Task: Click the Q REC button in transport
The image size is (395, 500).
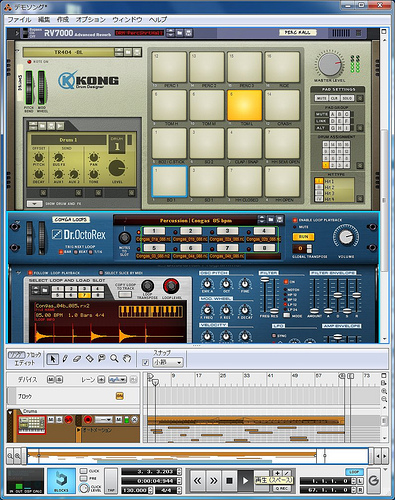Action: [x=282, y=488]
